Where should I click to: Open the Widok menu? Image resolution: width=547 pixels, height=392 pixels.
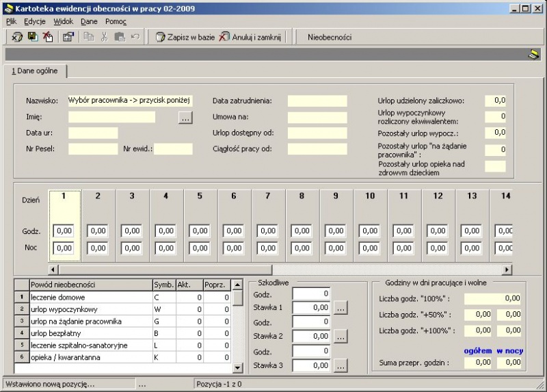pyautogui.click(x=63, y=22)
